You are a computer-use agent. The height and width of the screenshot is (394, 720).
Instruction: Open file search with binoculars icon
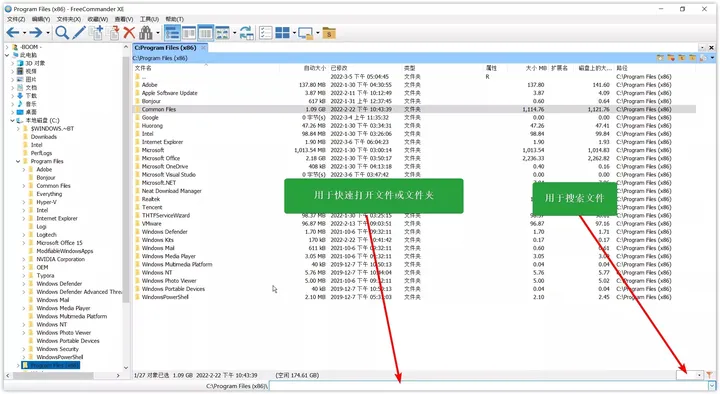(x=146, y=33)
